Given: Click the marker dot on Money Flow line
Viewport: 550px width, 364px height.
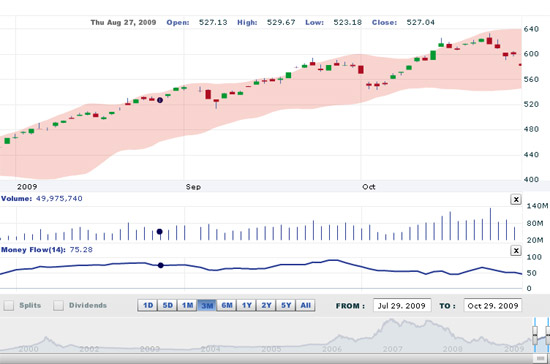Looking at the screenshot, I should (x=160, y=265).
